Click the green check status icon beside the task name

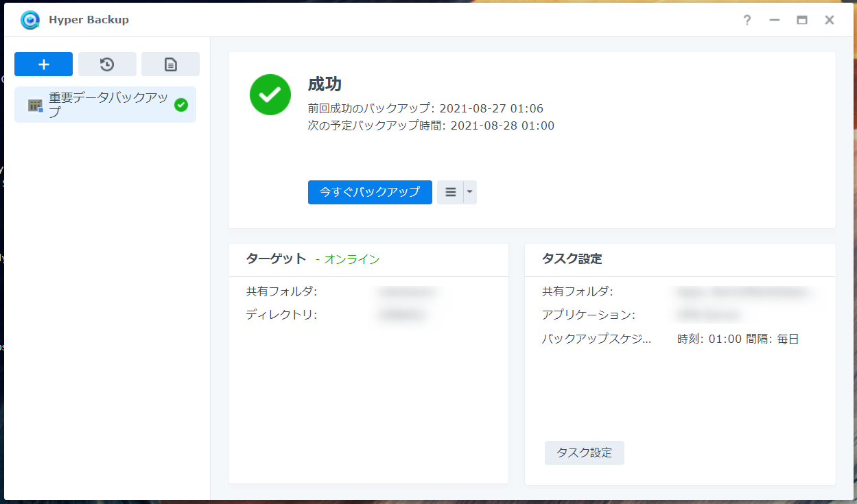pos(181,105)
